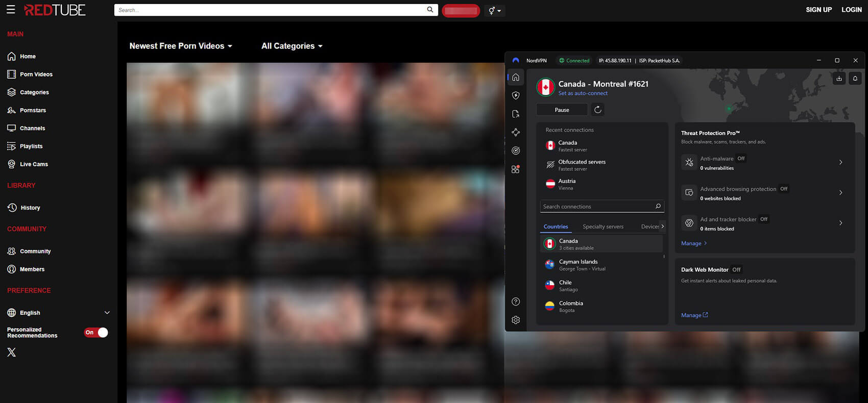Click the search magnifier icon
Screen dimensions: 868x403
[x=430, y=10]
